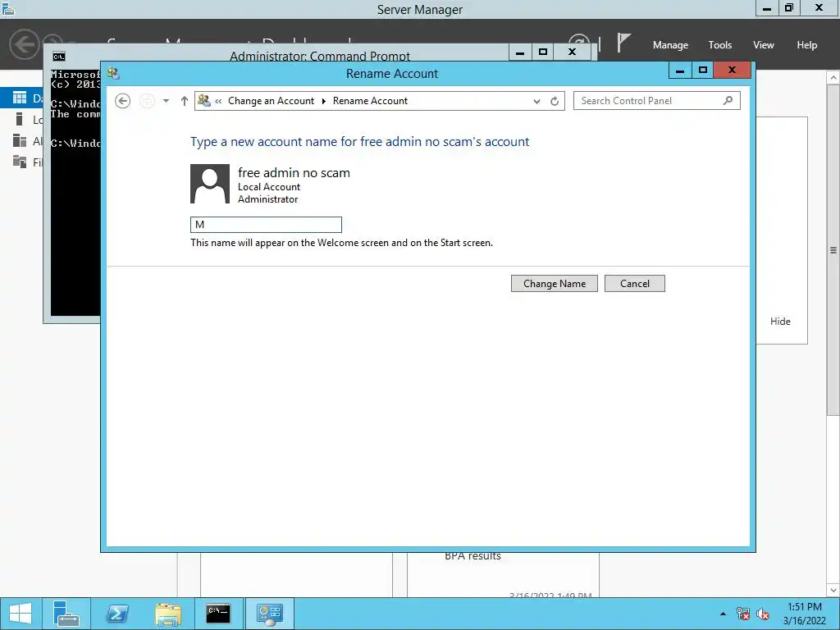This screenshot has width=840, height=630.
Task: Go back in Rename Account window
Action: (x=123, y=101)
